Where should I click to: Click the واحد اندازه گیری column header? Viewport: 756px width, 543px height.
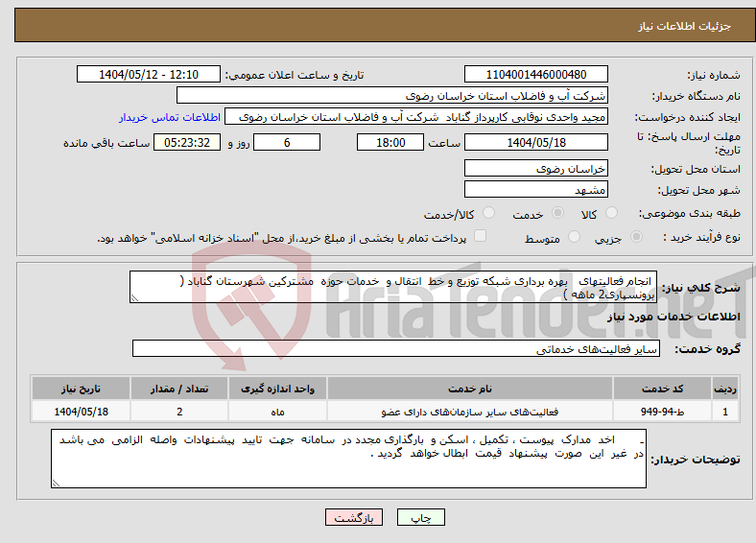277,389
